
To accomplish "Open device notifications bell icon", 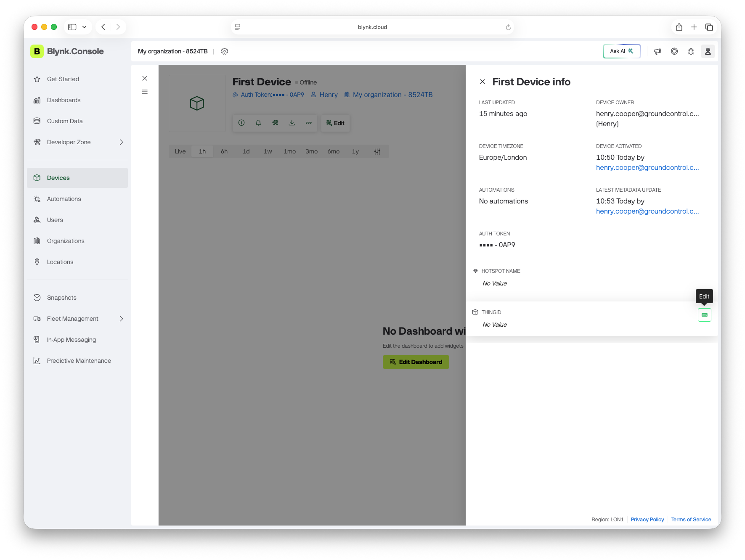I will pos(258,123).
